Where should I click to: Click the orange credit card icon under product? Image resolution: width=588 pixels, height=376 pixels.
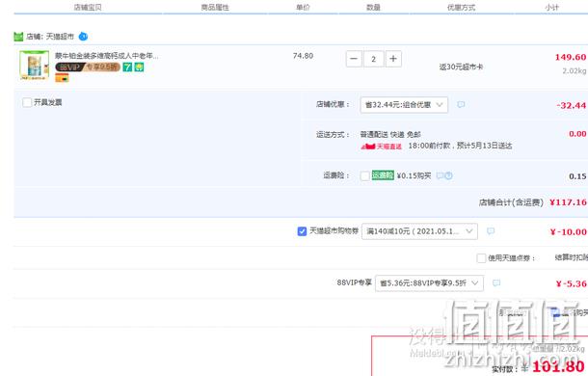click(62, 78)
